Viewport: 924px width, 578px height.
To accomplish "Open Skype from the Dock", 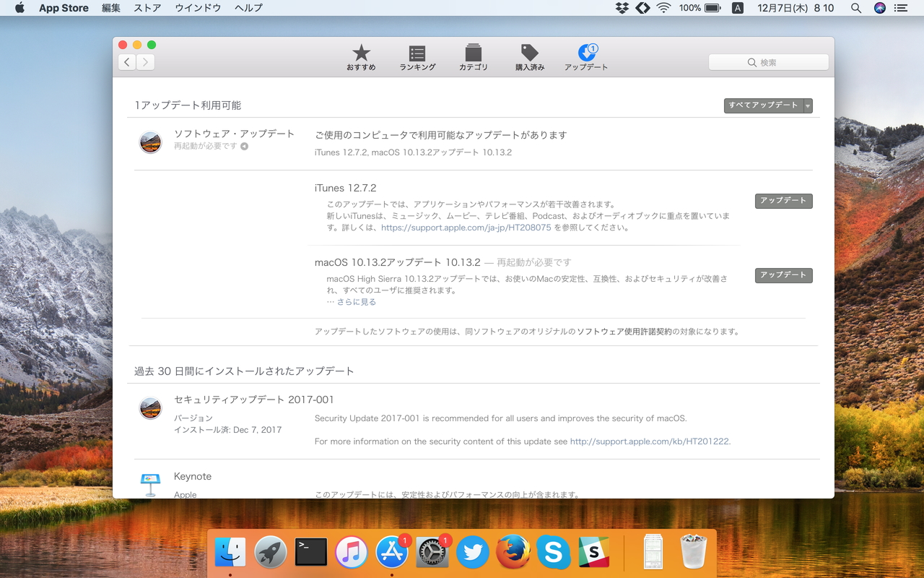I will [x=554, y=553].
